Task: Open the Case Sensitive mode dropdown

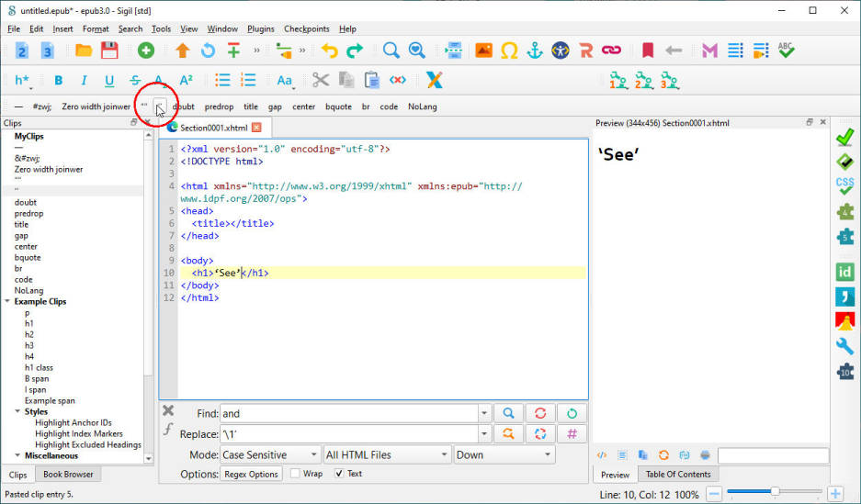Action: [269, 454]
